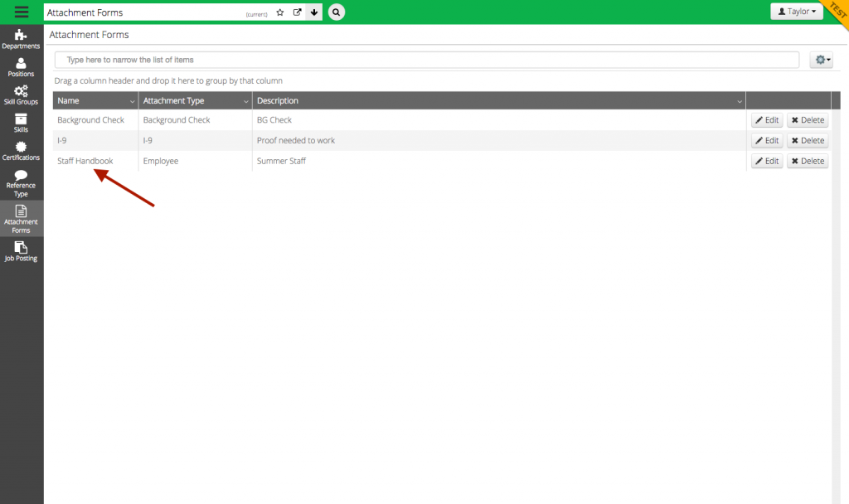Delete the I-9 attachment form
The image size is (849, 504).
pos(807,140)
